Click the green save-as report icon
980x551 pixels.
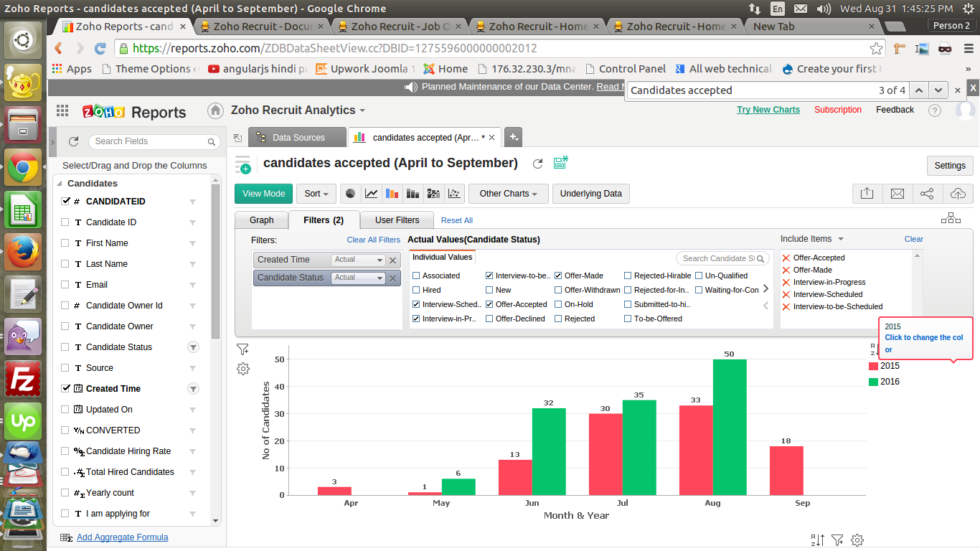pyautogui.click(x=560, y=163)
